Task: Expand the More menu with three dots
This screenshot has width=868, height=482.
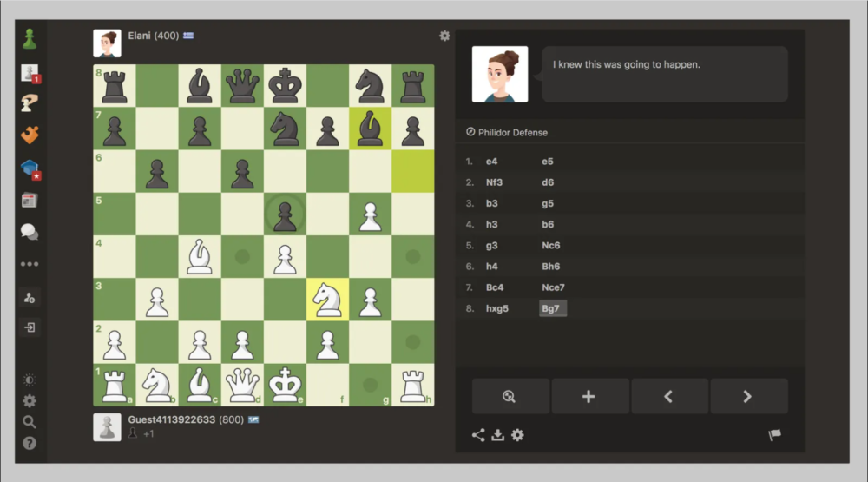Action: (x=30, y=264)
